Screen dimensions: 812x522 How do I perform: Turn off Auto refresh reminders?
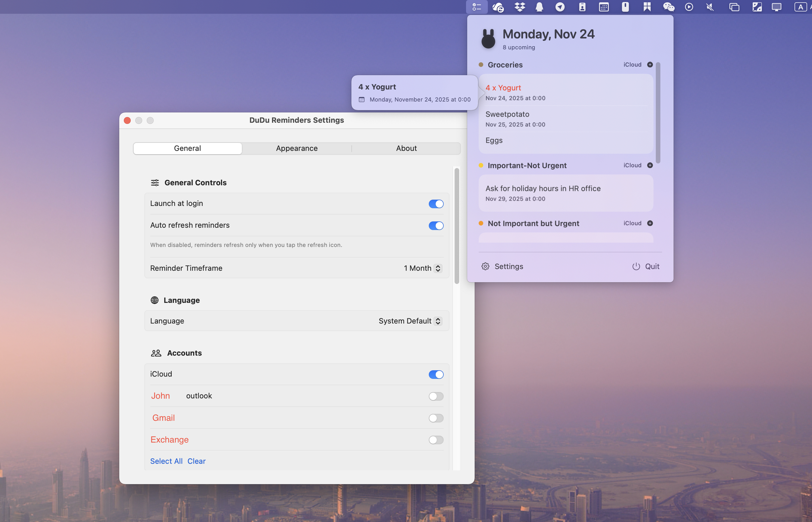click(436, 225)
